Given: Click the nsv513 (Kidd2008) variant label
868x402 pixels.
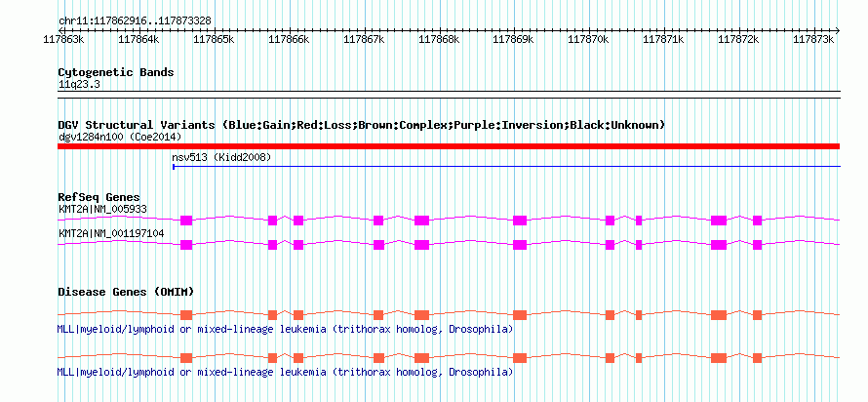Looking at the screenshot, I should (x=222, y=158).
